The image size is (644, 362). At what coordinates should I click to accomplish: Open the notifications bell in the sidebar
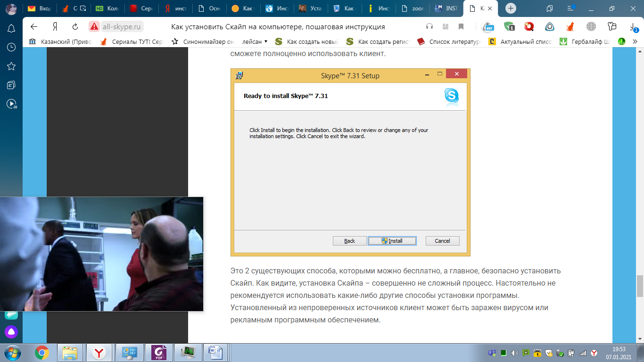(11, 28)
